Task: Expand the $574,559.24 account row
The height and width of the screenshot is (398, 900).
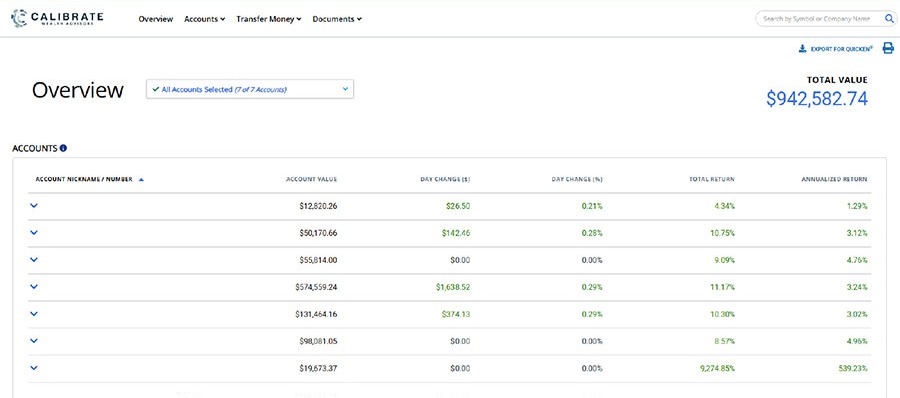Action: click(33, 286)
